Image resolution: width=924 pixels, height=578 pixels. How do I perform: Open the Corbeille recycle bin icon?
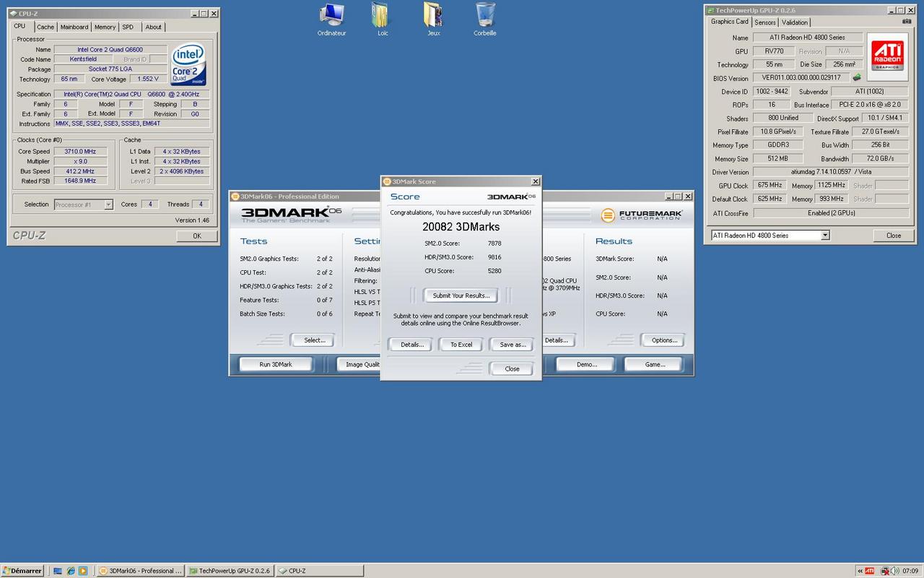(x=485, y=19)
